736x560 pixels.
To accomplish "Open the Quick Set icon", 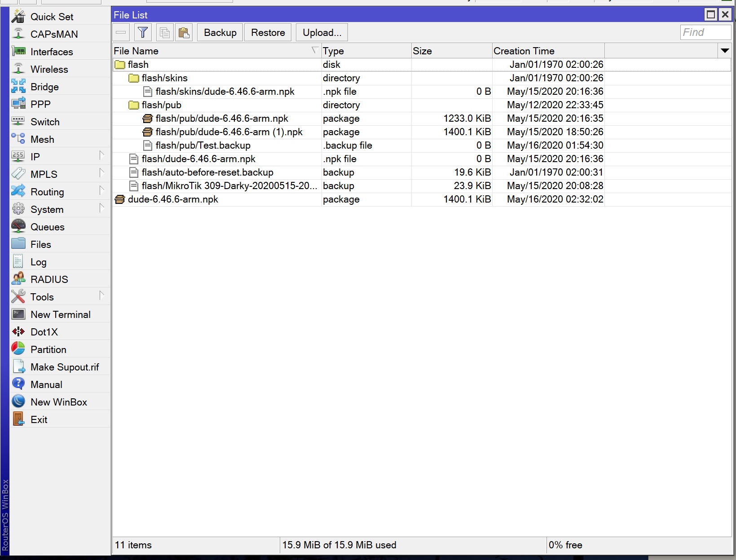I will [x=18, y=17].
